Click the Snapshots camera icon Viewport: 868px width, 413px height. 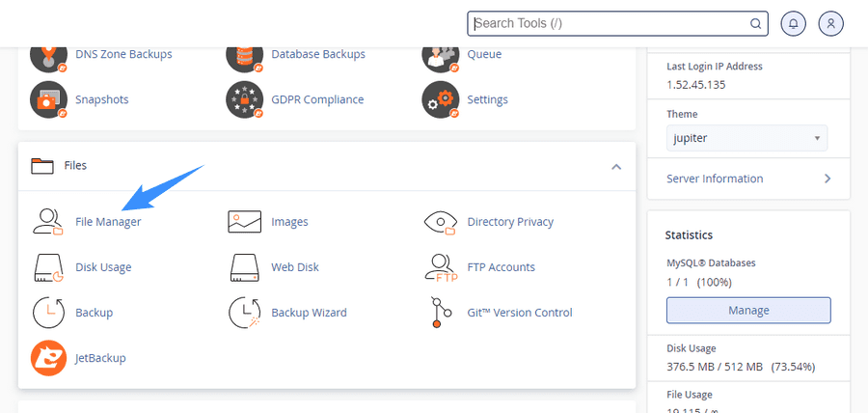48,99
